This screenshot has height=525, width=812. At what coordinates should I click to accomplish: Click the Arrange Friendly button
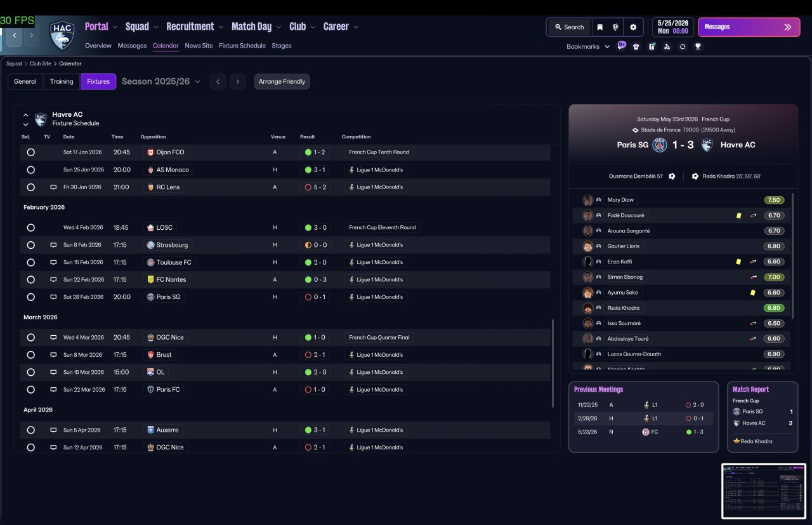(x=282, y=81)
